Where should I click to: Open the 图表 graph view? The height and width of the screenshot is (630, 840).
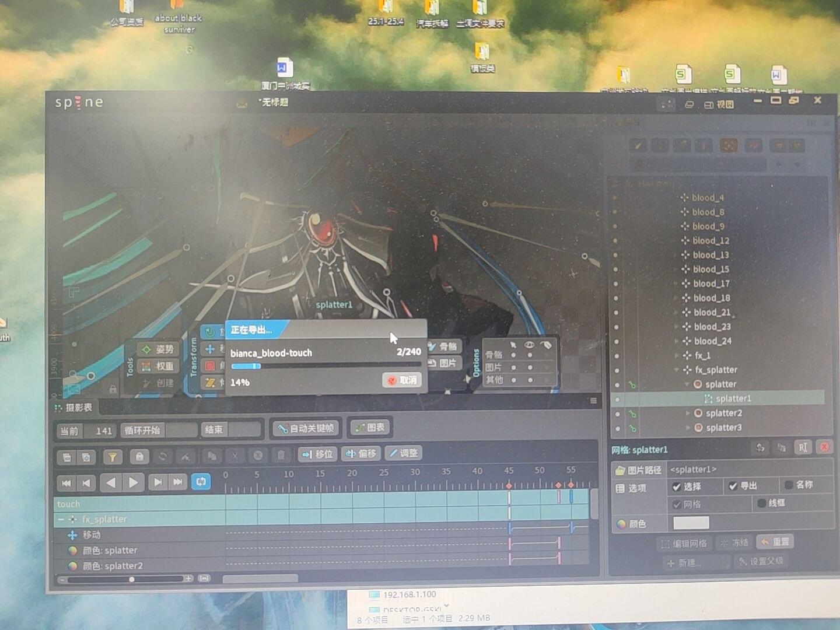click(370, 427)
